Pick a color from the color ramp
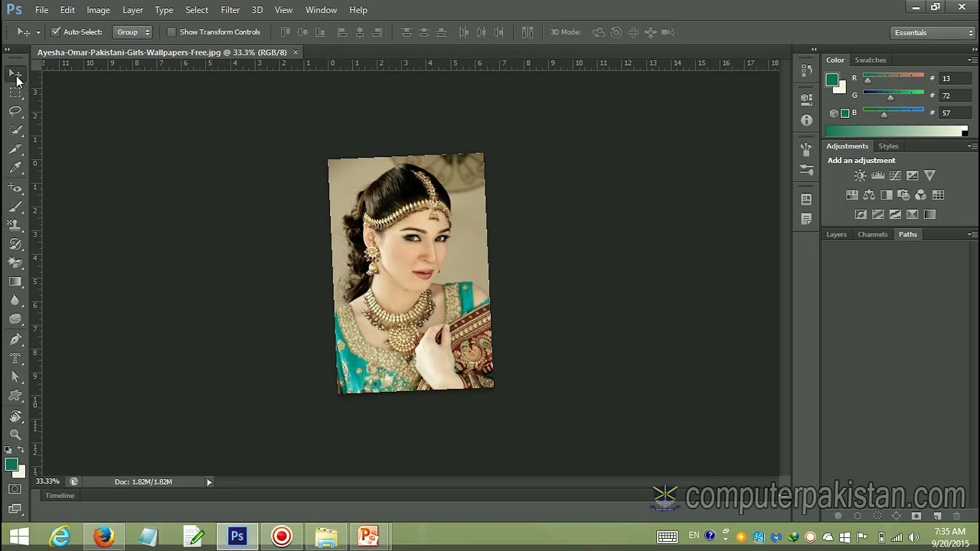Screen dimensions: 980x551 coord(896,132)
